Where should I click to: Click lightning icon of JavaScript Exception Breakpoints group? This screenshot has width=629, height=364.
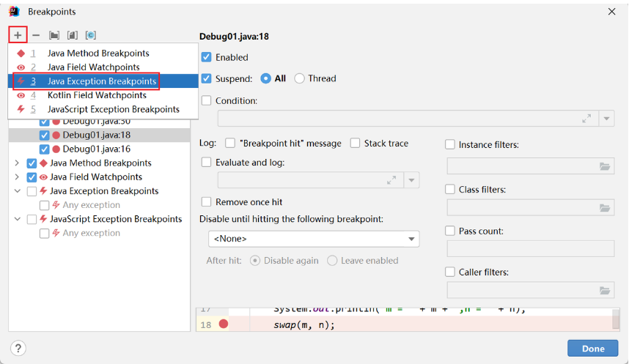tap(44, 219)
